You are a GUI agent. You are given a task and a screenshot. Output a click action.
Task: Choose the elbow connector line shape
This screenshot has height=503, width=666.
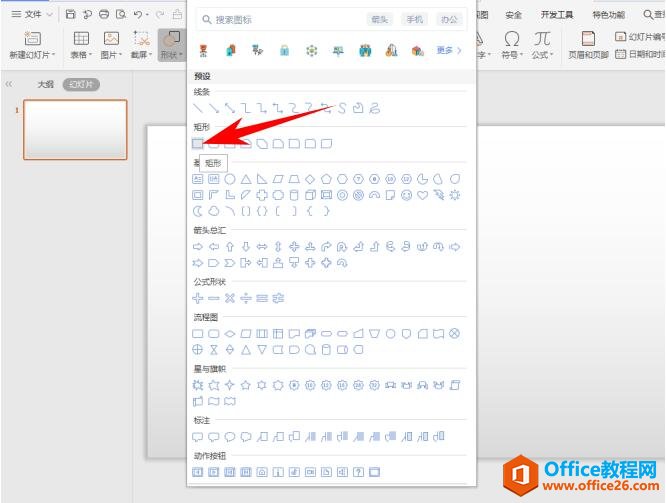pyautogui.click(x=246, y=108)
